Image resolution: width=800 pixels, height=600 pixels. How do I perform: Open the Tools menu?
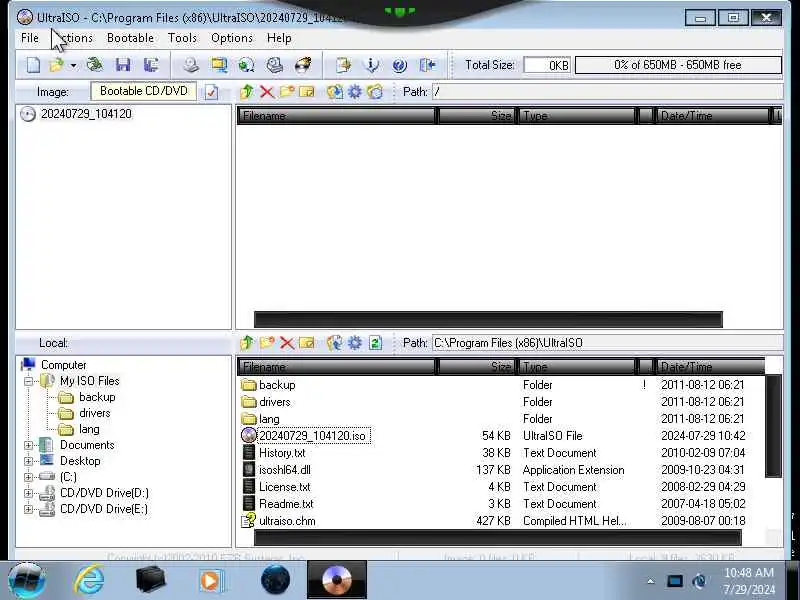coord(182,38)
